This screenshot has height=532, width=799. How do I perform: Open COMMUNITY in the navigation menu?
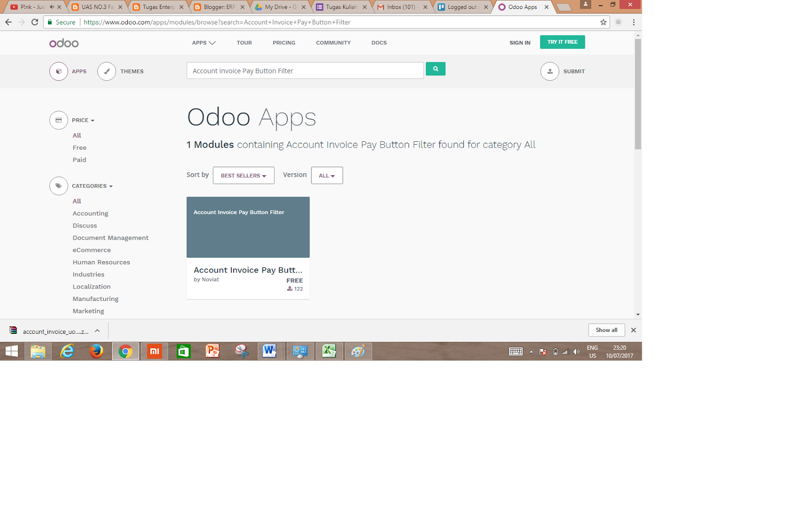[x=333, y=43]
